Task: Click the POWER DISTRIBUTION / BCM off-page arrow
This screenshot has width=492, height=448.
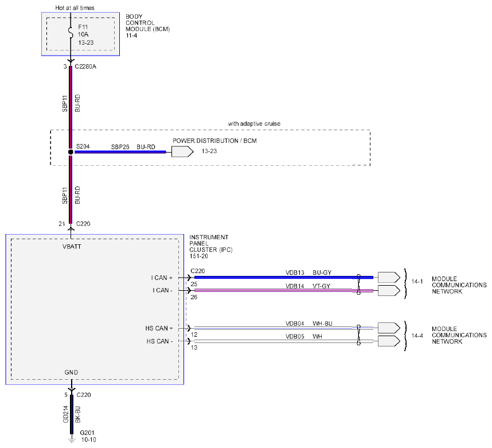Action: [182, 152]
